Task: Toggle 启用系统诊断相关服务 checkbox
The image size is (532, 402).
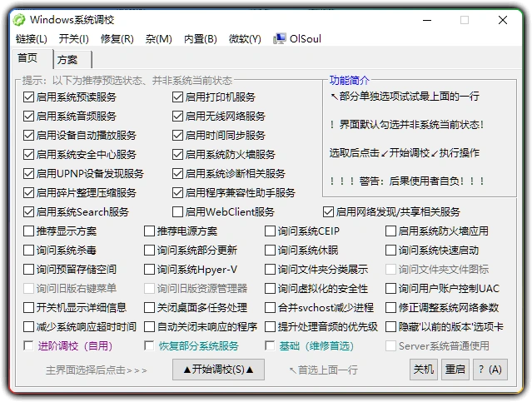Action: click(x=177, y=174)
